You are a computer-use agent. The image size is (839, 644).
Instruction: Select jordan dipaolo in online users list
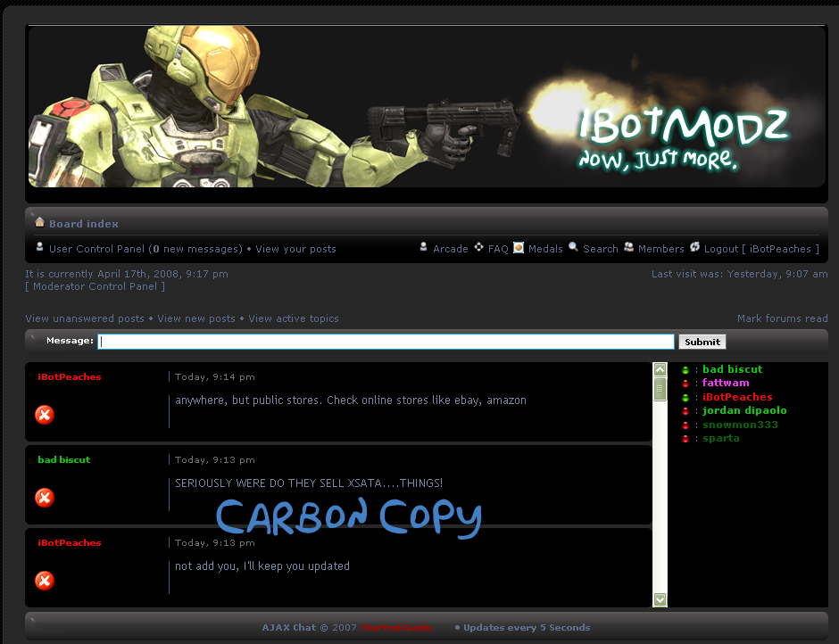[x=744, y=411]
